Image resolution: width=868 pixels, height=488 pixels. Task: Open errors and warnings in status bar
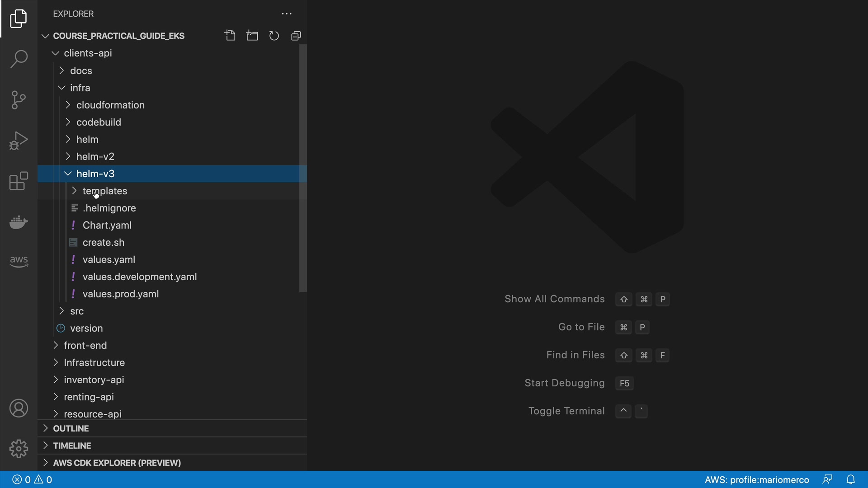(x=32, y=480)
